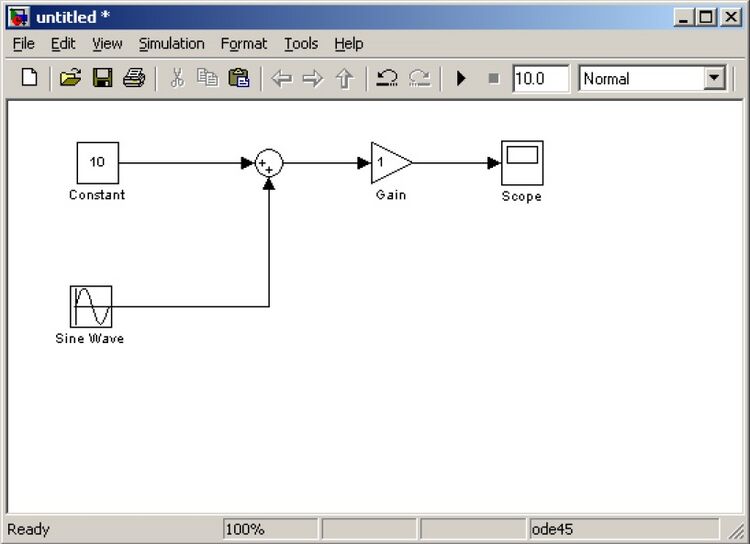Open the Tools menu

point(301,44)
